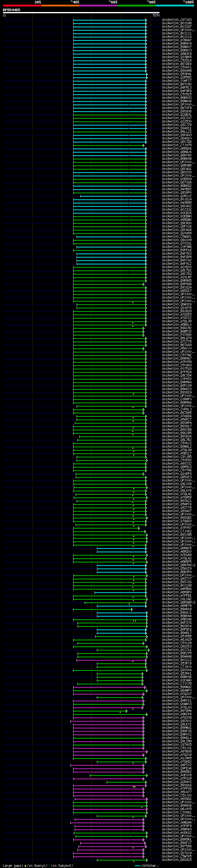The width and height of the screenshot is (197, 868).
Task: Open hit UniRef100_B9T568
Action: point(177,846)
